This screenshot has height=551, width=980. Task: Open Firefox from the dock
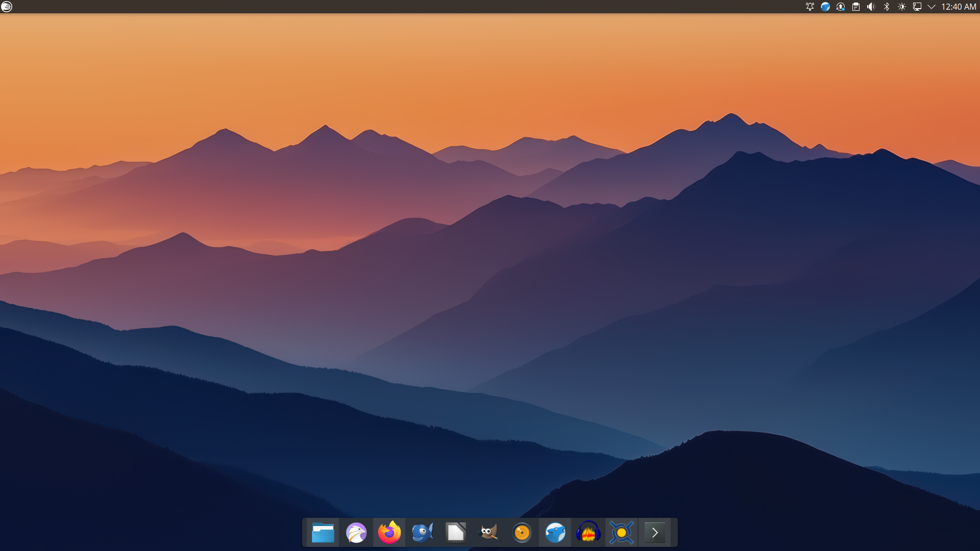pos(389,533)
